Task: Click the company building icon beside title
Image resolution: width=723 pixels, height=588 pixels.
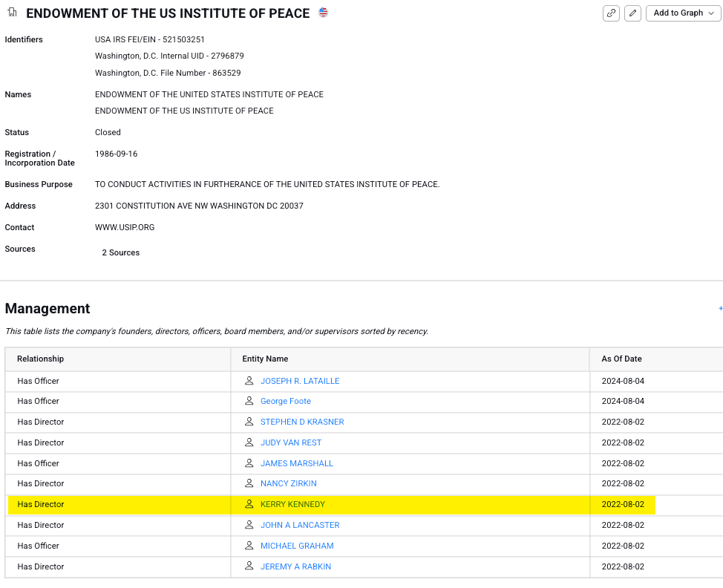Action: point(12,13)
